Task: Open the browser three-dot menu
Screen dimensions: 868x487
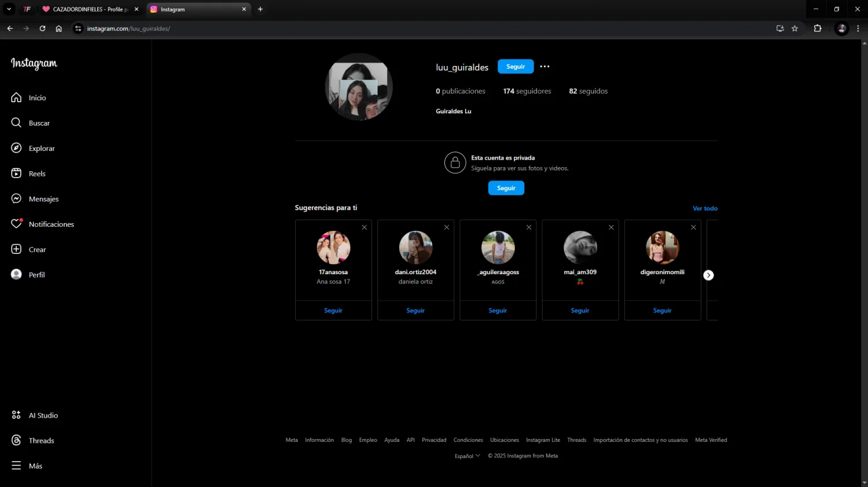Action: tap(858, 28)
